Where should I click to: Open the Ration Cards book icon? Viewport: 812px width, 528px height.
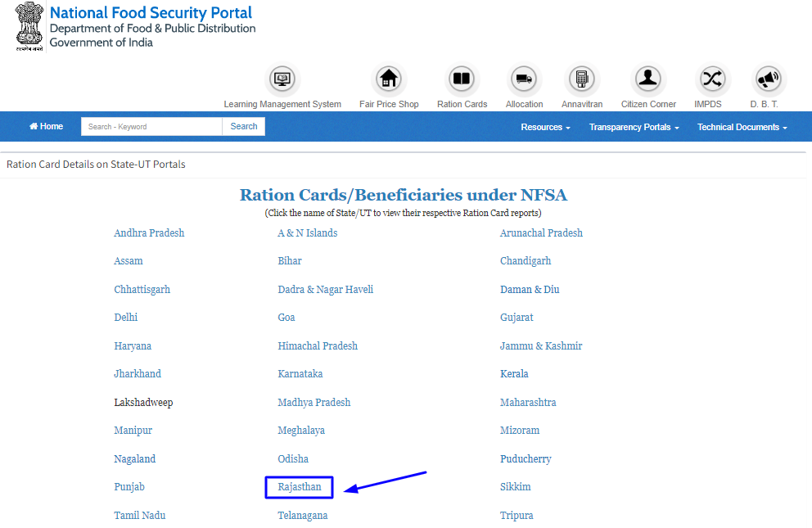click(462, 79)
